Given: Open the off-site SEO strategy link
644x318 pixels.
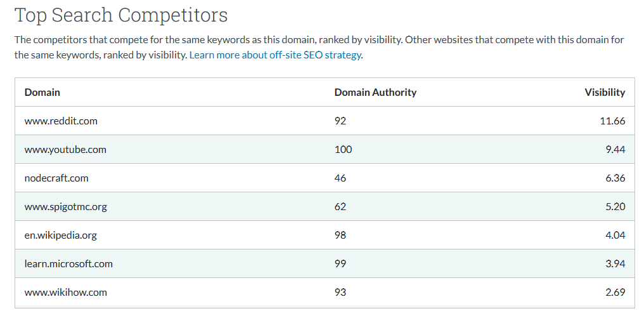Looking at the screenshot, I should [275, 55].
